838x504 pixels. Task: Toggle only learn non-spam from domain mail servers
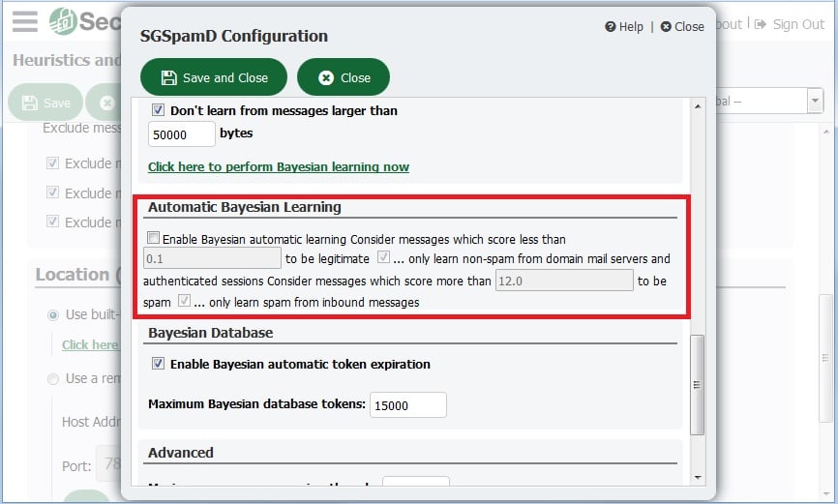(383, 257)
